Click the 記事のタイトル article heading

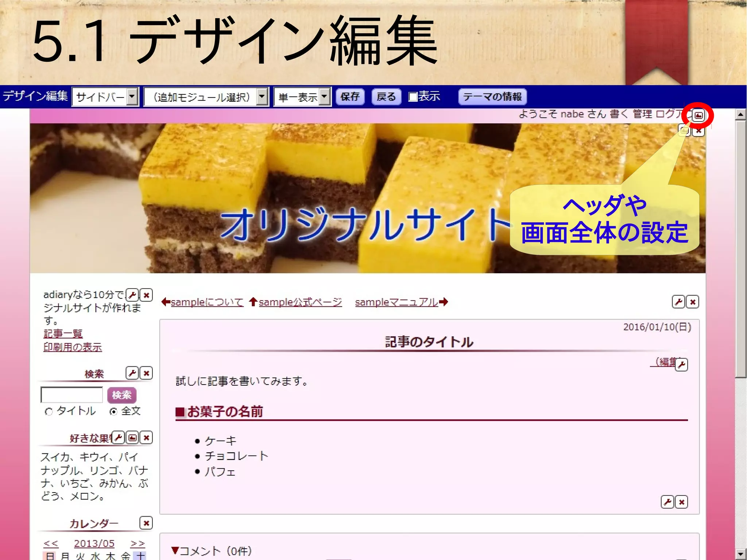click(x=429, y=342)
